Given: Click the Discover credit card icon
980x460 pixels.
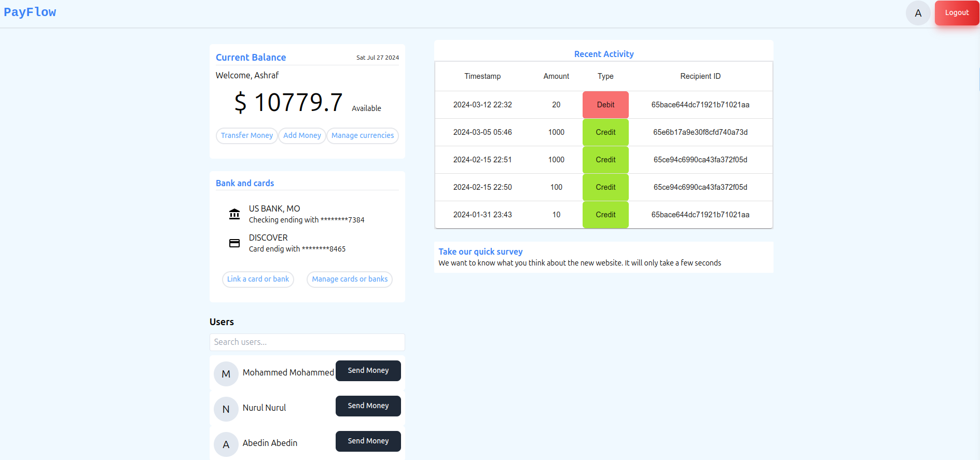Looking at the screenshot, I should coord(234,243).
